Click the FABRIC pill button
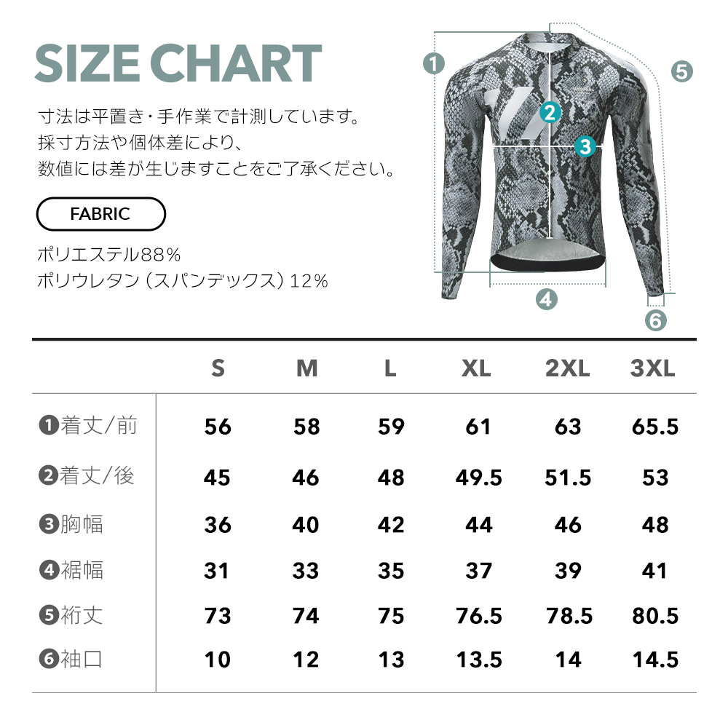Screen dimensions: 728x728 pyautogui.click(x=100, y=214)
